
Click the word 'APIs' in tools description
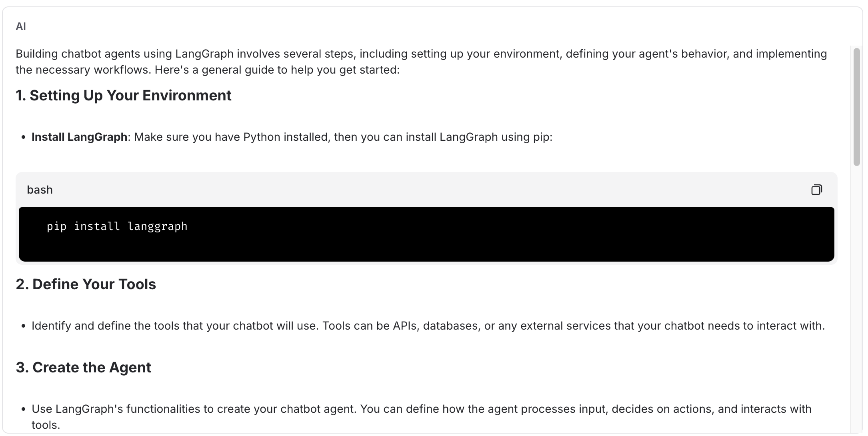pyautogui.click(x=406, y=326)
